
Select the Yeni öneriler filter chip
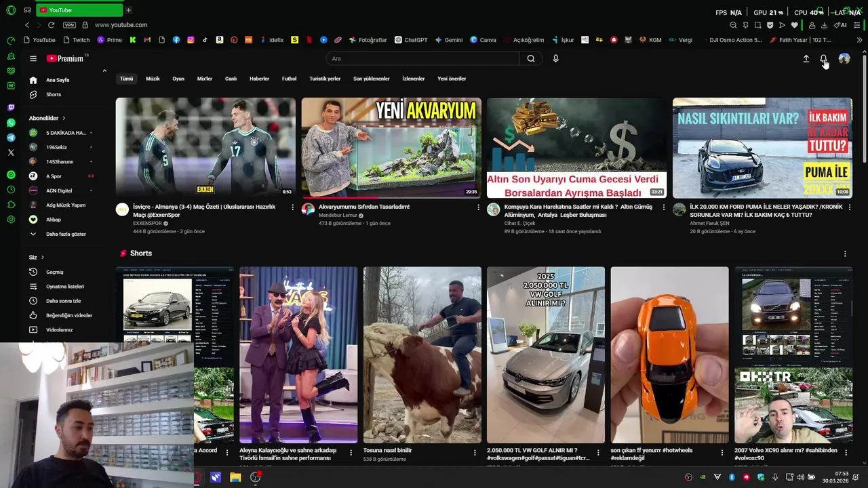pos(452,79)
